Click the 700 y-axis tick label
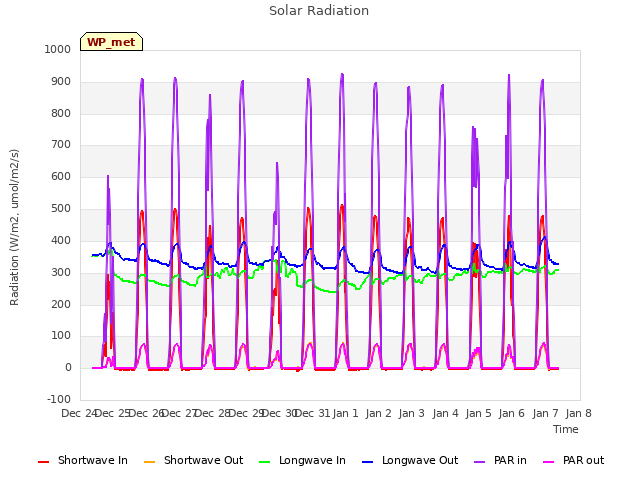The height and width of the screenshot is (480, 640). [x=61, y=144]
